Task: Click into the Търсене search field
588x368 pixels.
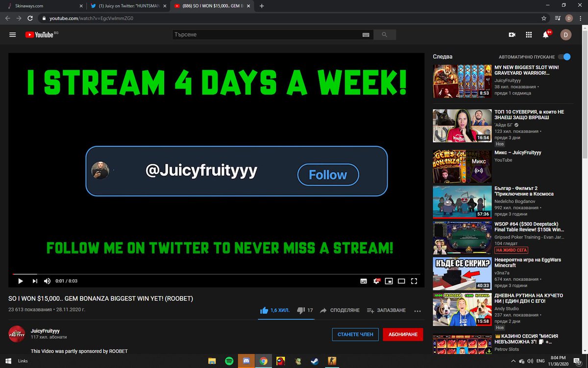Action: click(x=267, y=35)
